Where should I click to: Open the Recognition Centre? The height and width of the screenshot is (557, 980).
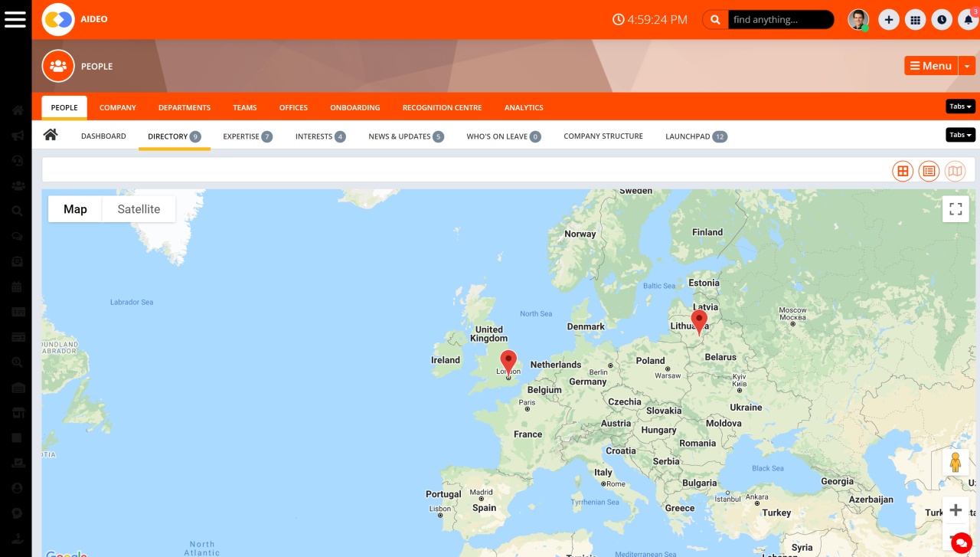442,107
